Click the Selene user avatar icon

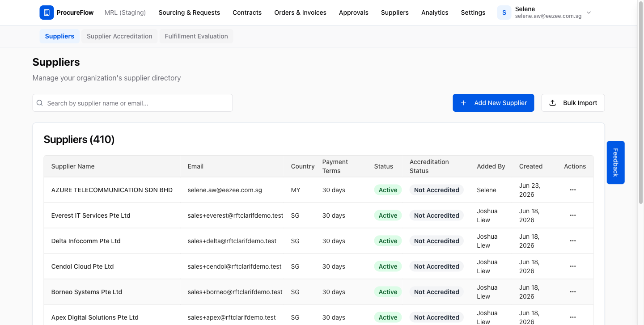tap(504, 13)
